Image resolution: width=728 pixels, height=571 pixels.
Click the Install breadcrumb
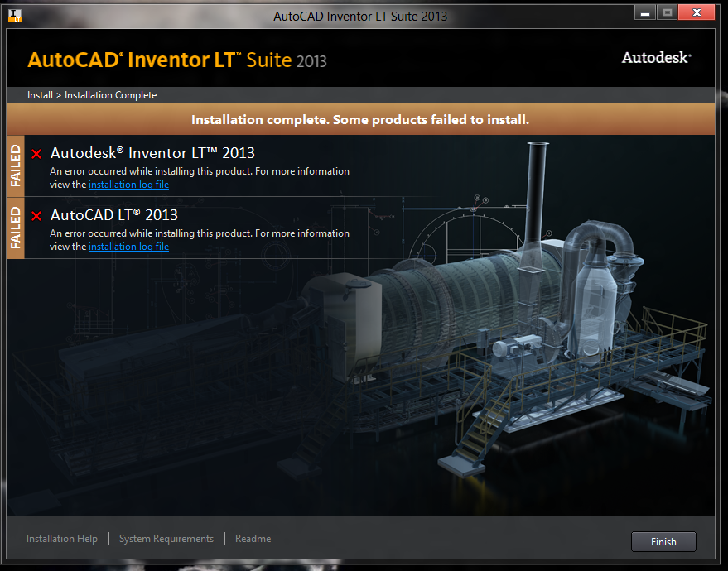click(40, 95)
